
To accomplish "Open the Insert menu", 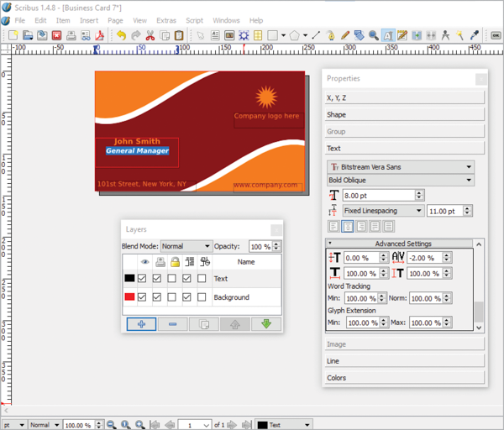I will point(89,20).
